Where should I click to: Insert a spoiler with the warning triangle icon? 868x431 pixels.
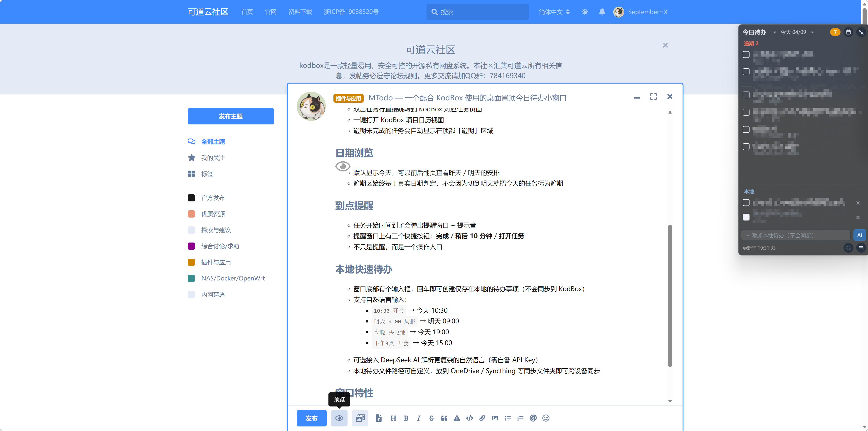(x=457, y=418)
